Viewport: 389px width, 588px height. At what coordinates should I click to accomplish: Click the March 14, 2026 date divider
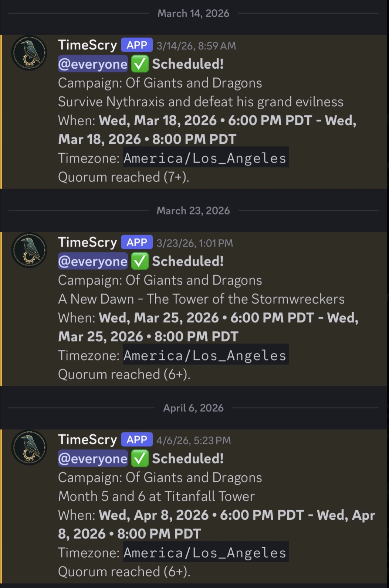click(194, 13)
